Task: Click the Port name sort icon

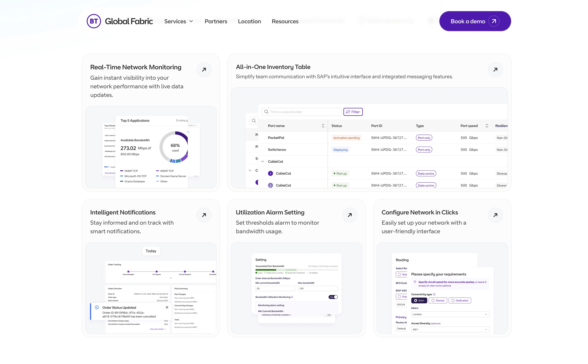Action: 323,126
